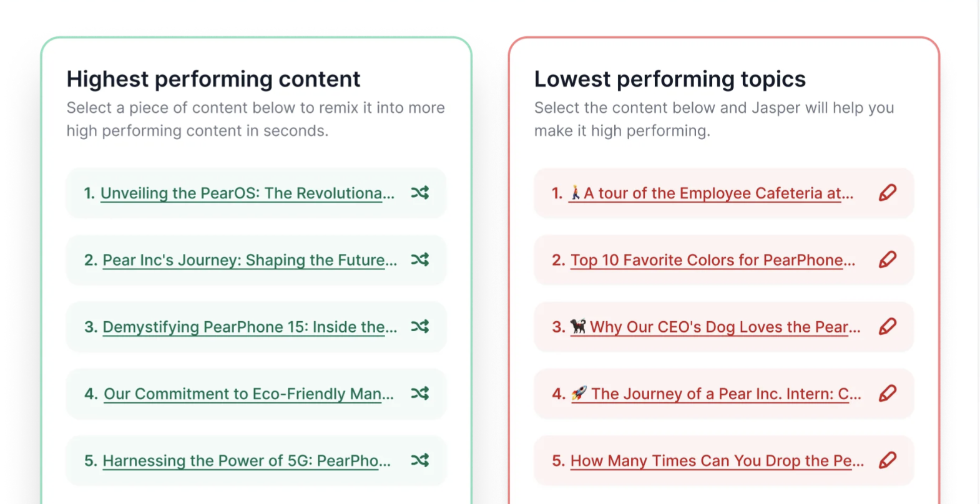The width and height of the screenshot is (980, 504).
Task: Click pencil icon for CEO's Dog topic
Action: coord(887,326)
